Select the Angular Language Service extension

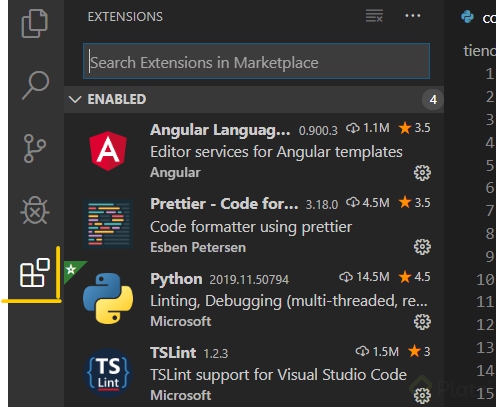254,151
